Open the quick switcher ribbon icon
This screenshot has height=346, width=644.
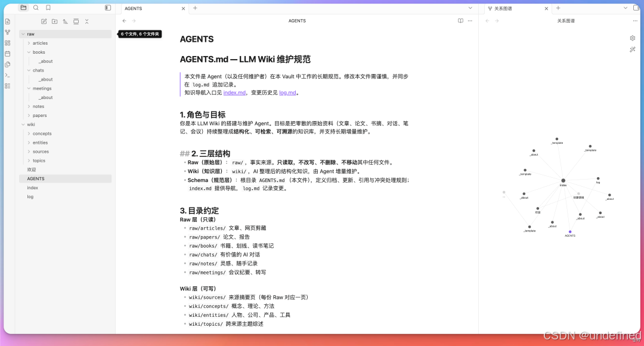(x=7, y=22)
